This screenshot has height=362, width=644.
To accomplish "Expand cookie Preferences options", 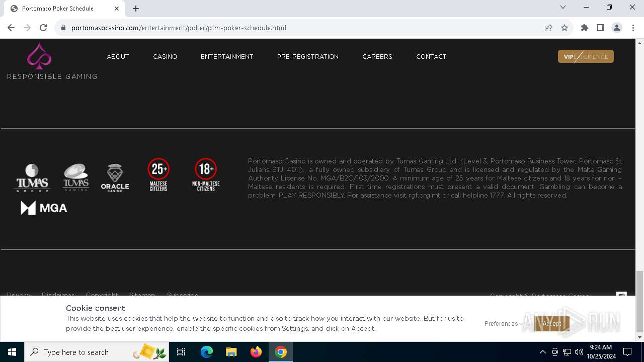I will coord(503,324).
